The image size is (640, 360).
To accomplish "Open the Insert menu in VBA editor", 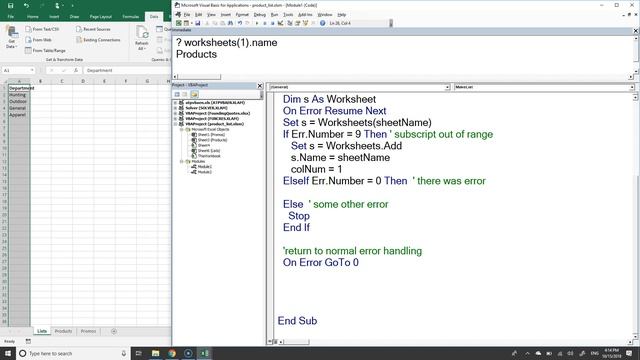I will (x=226, y=15).
